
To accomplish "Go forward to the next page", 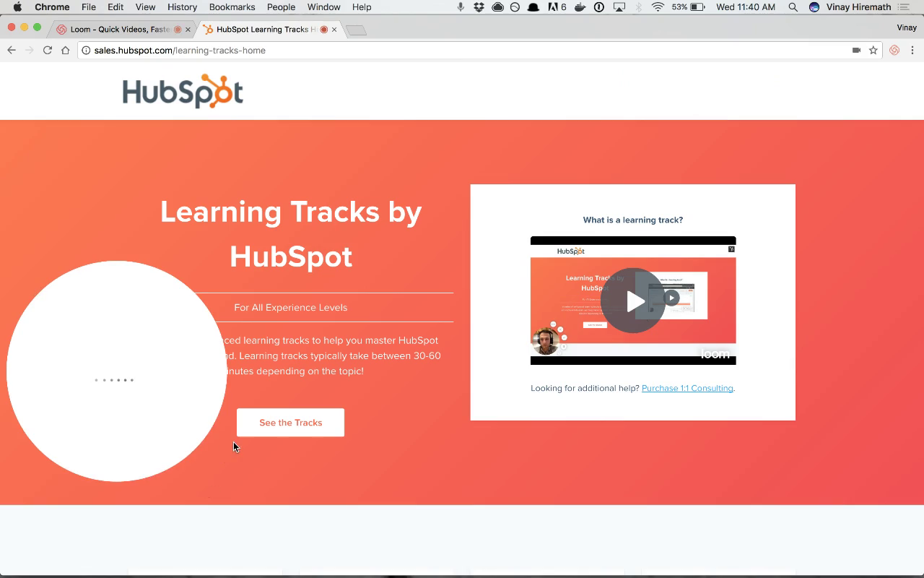I will click(30, 51).
